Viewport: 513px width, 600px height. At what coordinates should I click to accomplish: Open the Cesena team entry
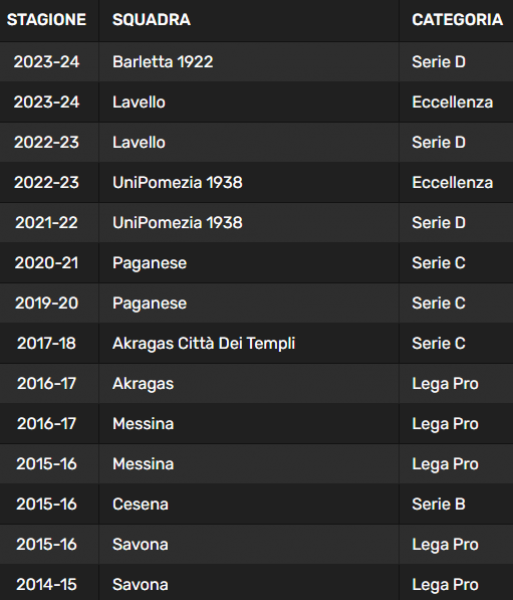click(x=140, y=504)
